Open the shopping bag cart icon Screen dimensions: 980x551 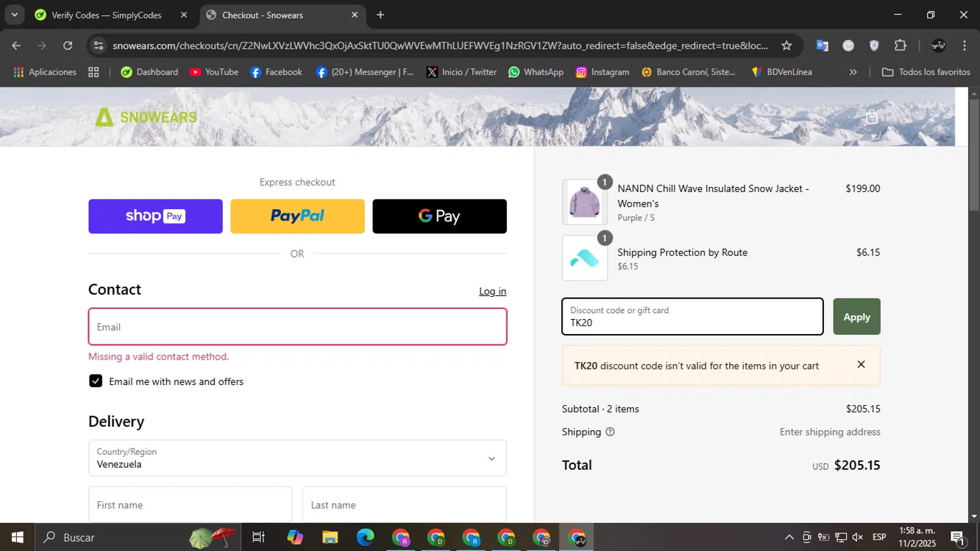coord(872,117)
